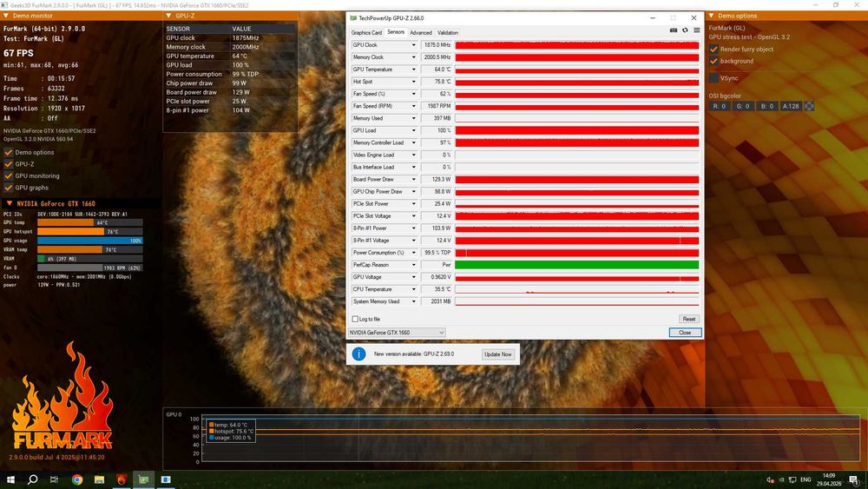Viewport: 868px width, 489px height.
Task: Click the Close button in GPU-Z
Action: (x=686, y=333)
